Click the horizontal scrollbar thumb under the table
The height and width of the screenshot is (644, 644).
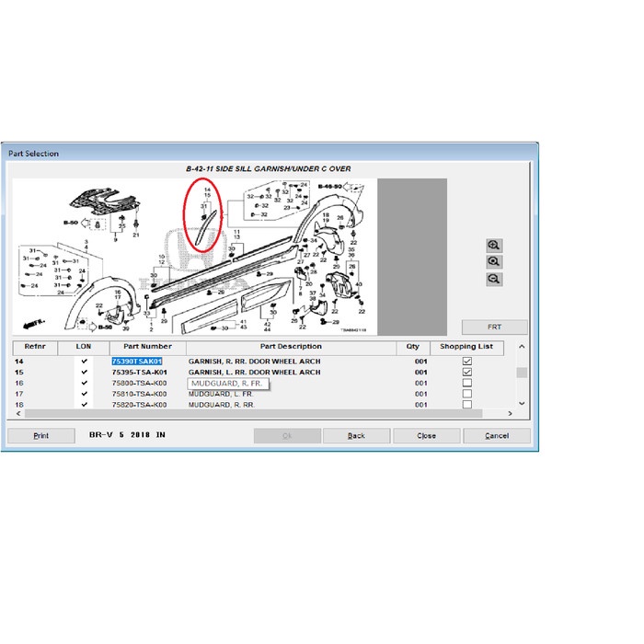point(253,414)
